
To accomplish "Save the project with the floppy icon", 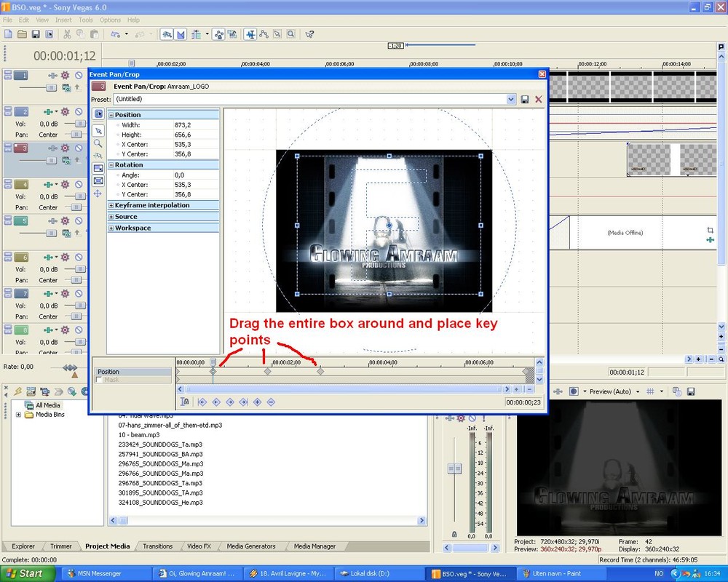I will [35, 34].
